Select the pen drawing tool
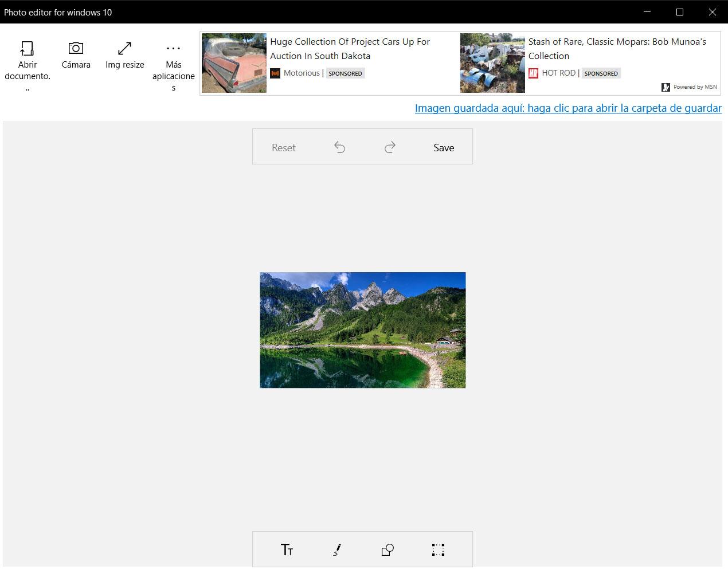 click(337, 550)
